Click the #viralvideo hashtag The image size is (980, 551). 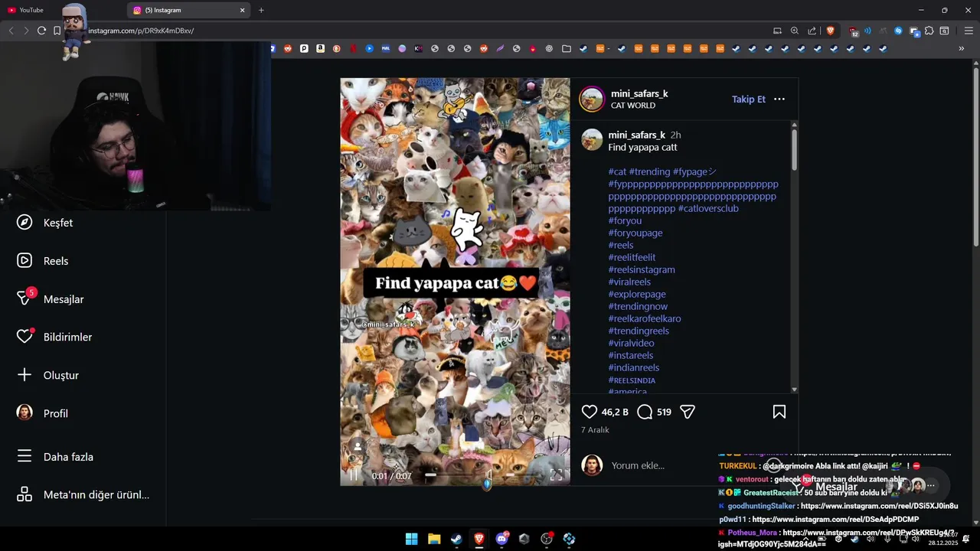pos(632,343)
